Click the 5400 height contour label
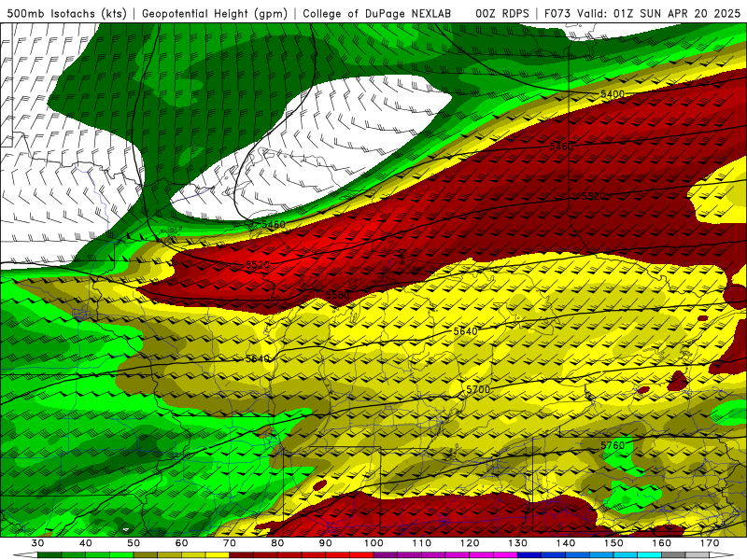The height and width of the screenshot is (560, 747). 613,94
